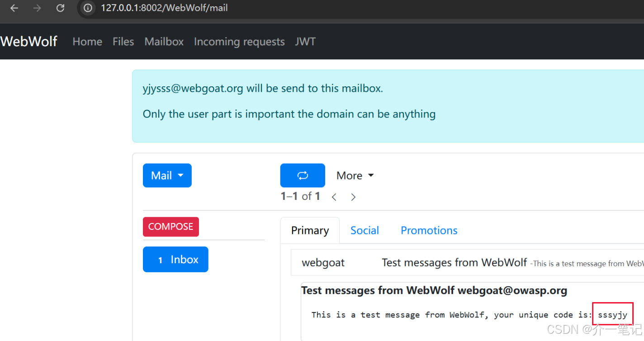Click the '1–1 of 1' pagination text
644x341 pixels.
pyautogui.click(x=300, y=196)
